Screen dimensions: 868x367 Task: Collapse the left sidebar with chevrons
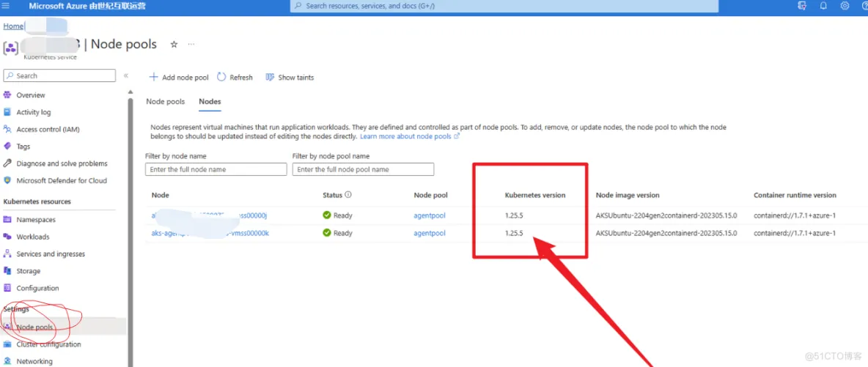[x=126, y=75]
